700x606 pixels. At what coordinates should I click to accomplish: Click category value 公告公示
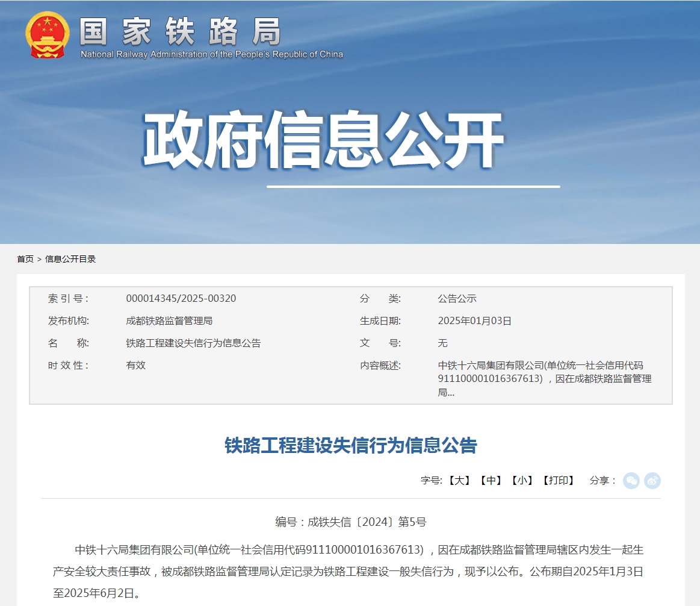click(x=457, y=299)
